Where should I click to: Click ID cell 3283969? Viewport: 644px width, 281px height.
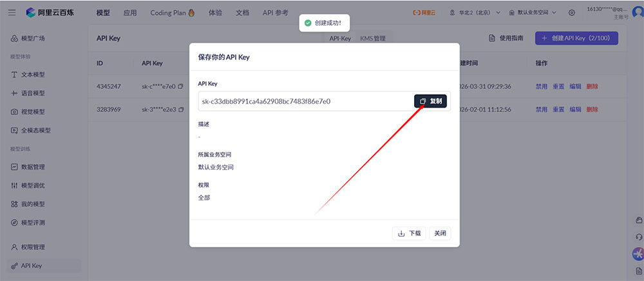(108, 110)
